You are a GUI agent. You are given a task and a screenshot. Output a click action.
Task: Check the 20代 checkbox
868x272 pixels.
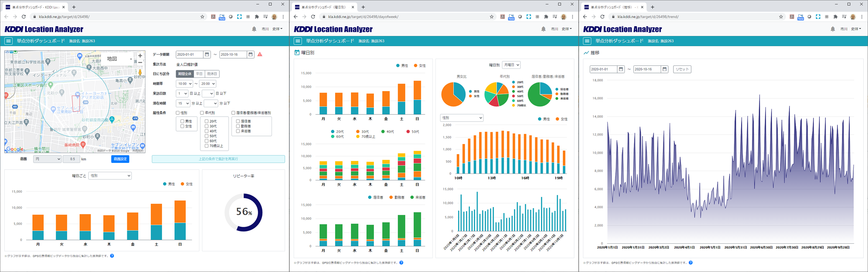(207, 121)
